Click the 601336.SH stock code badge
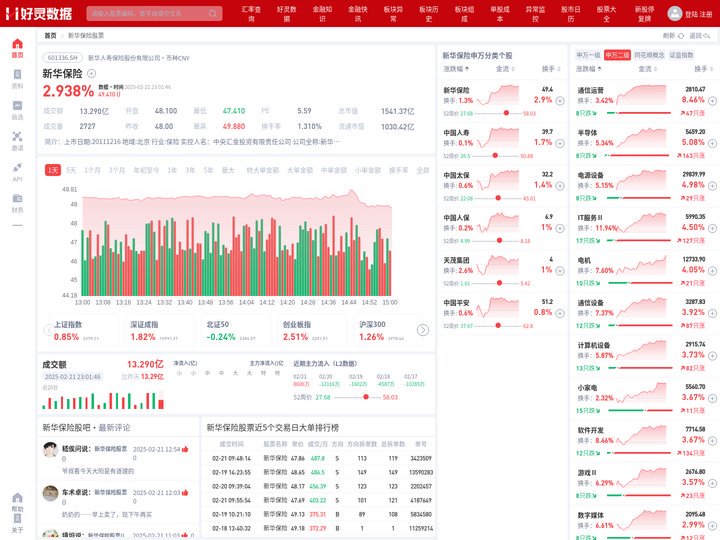The height and width of the screenshot is (540, 720). pyautogui.click(x=63, y=58)
